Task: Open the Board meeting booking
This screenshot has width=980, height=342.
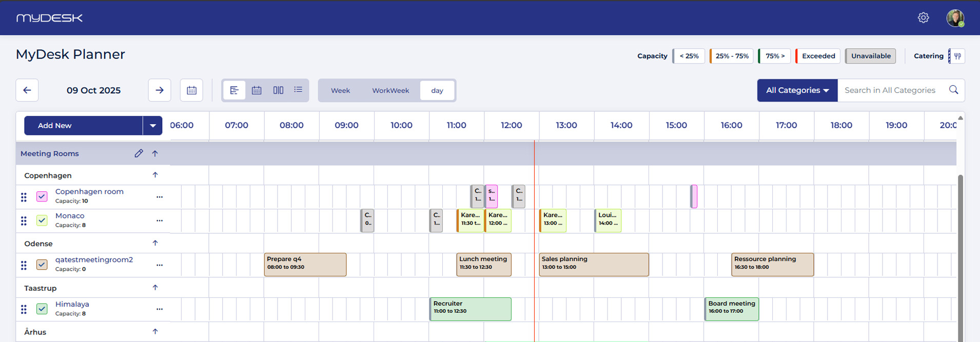Action: pyautogui.click(x=731, y=309)
